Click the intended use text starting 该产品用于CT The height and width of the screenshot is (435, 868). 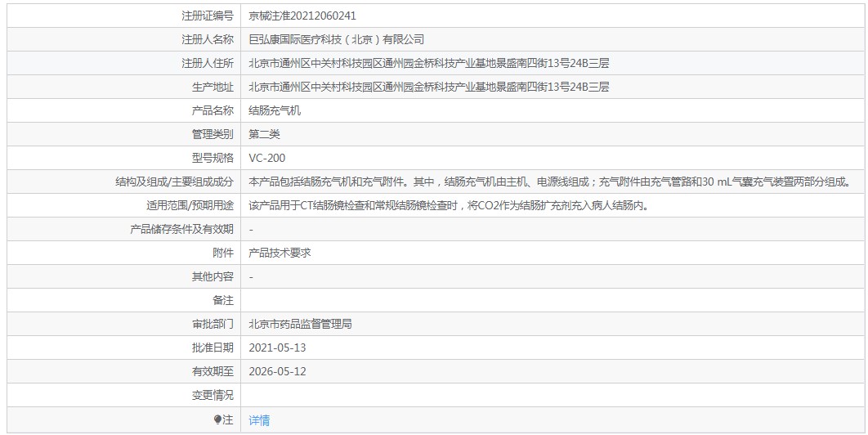pyautogui.click(x=449, y=205)
